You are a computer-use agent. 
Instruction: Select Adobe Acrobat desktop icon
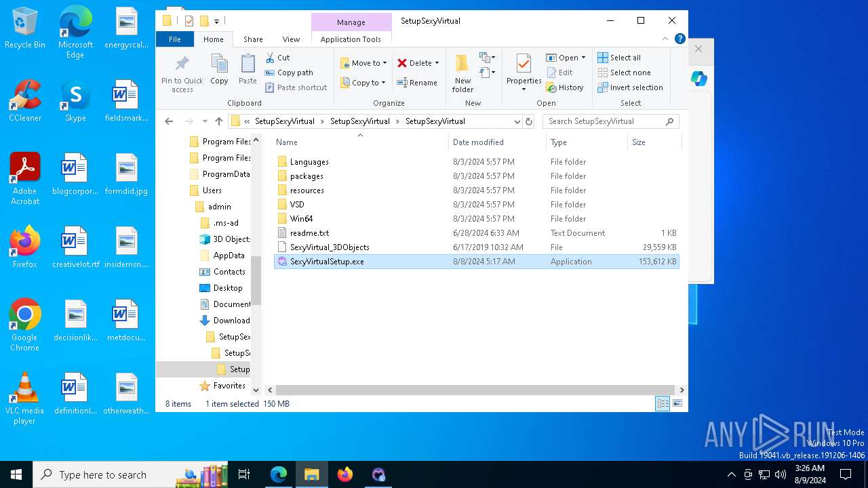(25, 179)
